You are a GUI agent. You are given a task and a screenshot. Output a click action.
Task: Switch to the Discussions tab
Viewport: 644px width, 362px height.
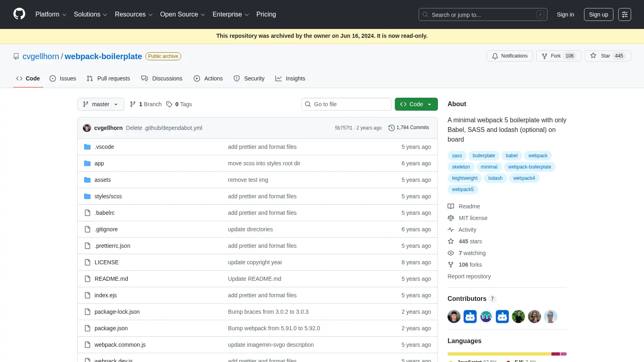click(x=162, y=78)
